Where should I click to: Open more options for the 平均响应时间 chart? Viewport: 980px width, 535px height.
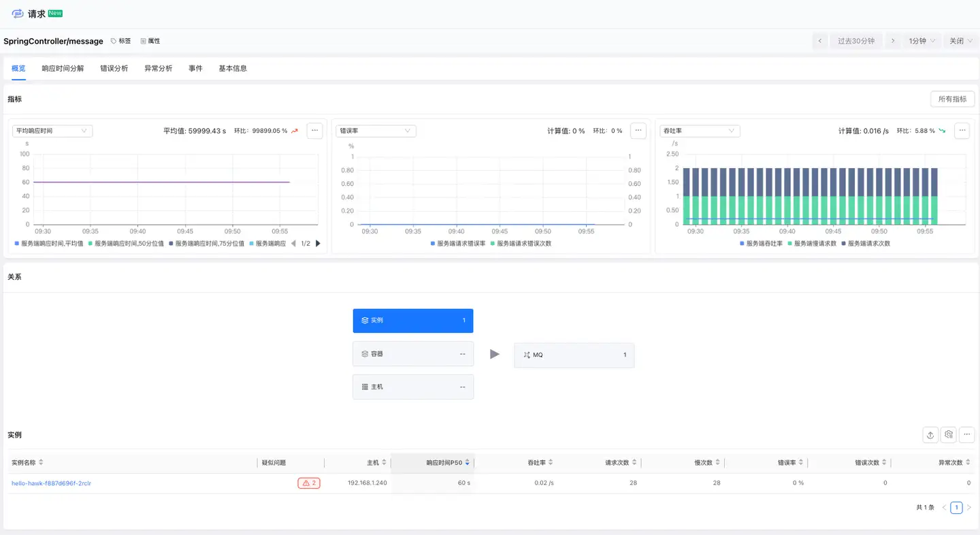314,131
